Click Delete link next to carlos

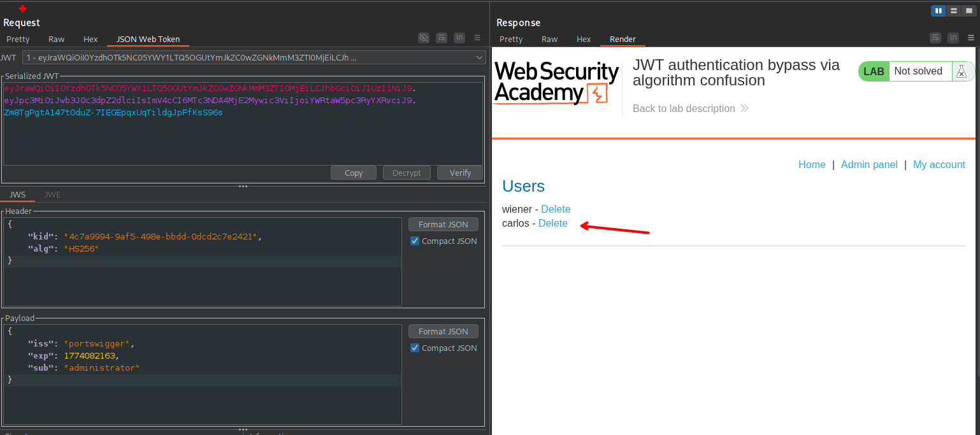point(552,224)
